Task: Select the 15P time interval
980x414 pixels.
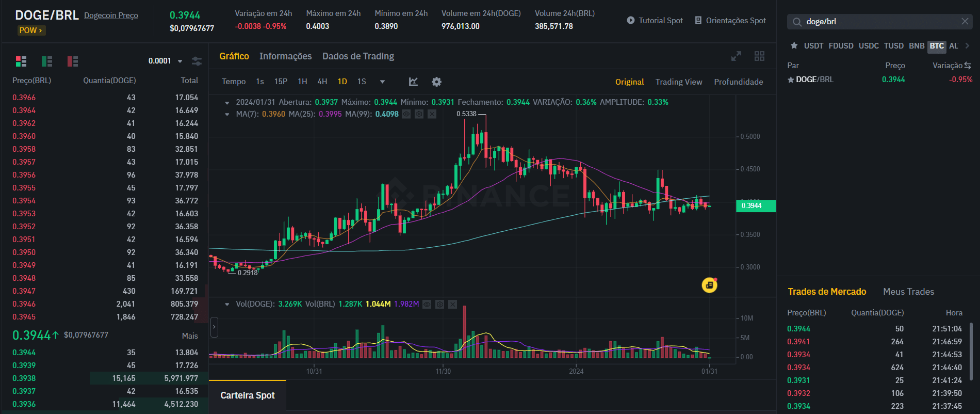Action: [281, 82]
